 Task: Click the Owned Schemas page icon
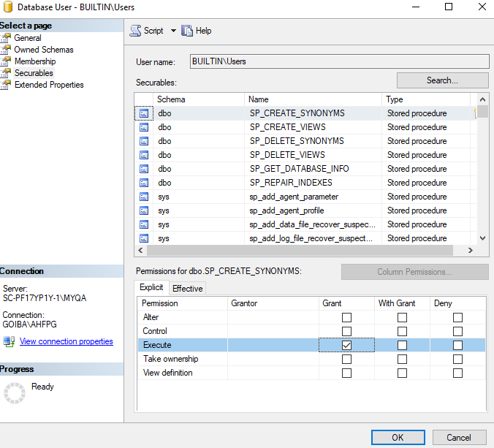(6, 50)
